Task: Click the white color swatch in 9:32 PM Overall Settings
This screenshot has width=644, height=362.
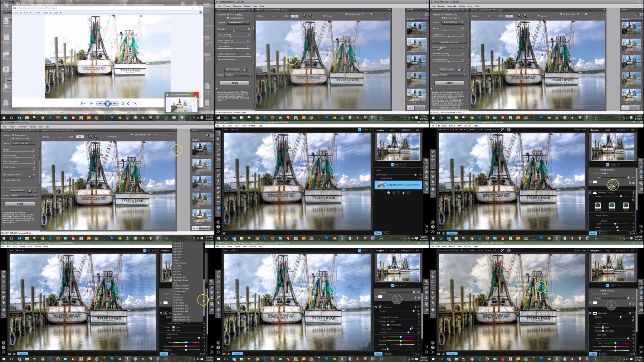Action: pos(595,303)
